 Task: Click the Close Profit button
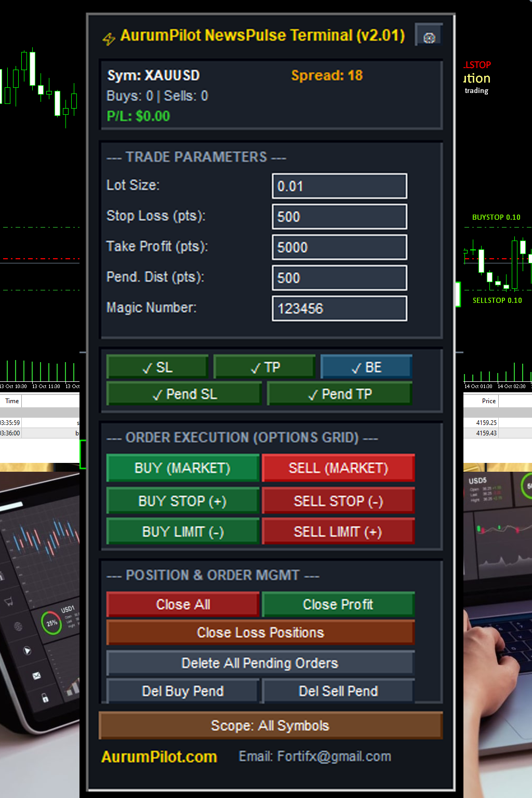(338, 604)
